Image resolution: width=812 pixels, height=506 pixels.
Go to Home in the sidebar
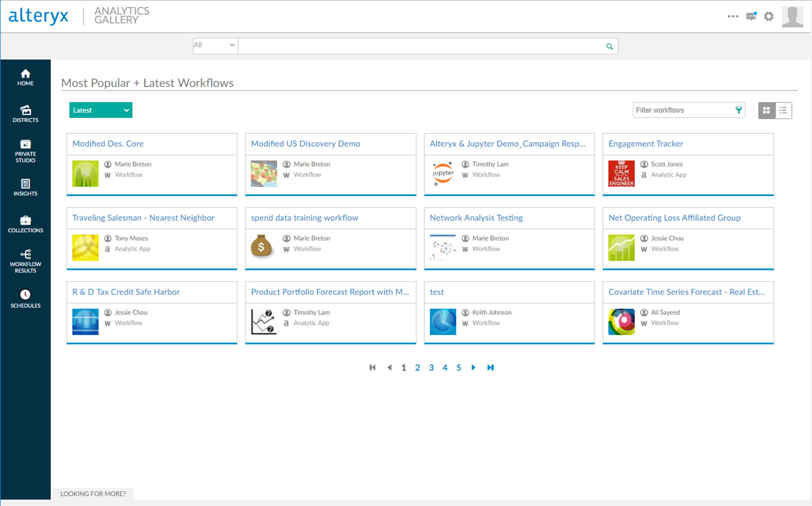pos(25,78)
